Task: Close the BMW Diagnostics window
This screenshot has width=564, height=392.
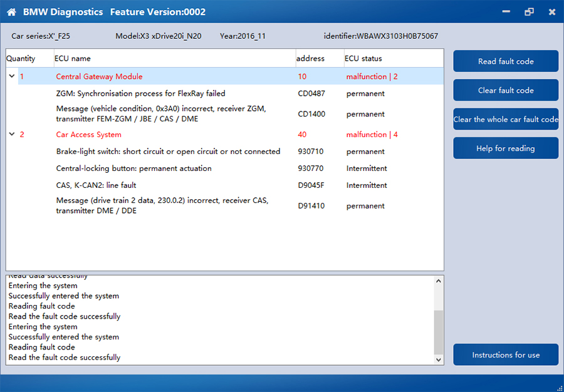Action: (552, 12)
